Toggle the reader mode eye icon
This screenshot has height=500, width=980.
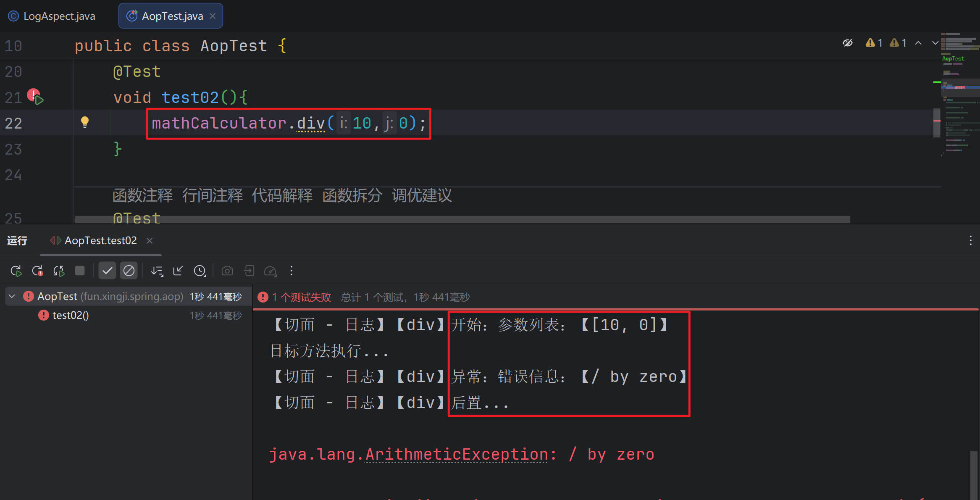(848, 43)
